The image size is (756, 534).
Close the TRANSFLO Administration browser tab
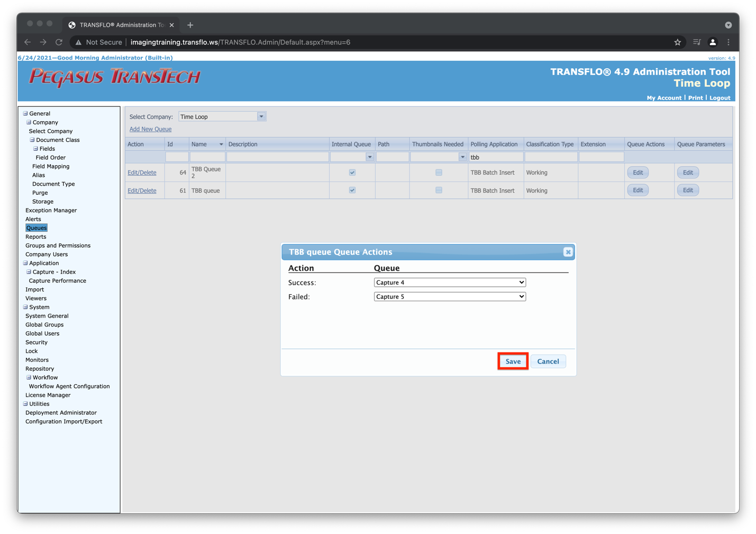point(172,25)
